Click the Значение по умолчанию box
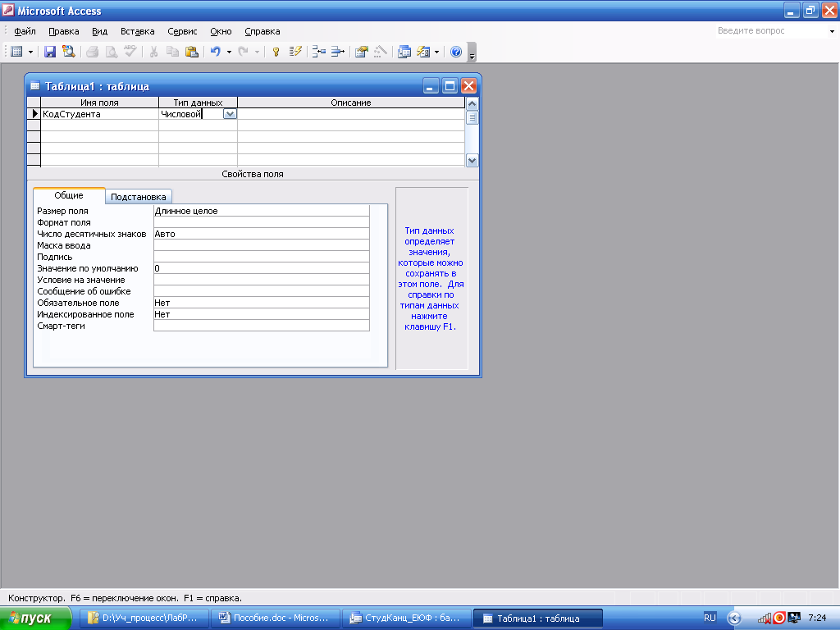The height and width of the screenshot is (630, 840). tap(262, 268)
